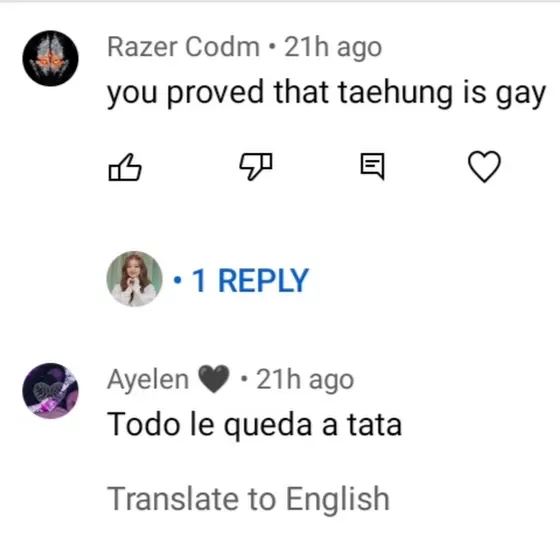Give a creator heart to Razer Codm's comment

pyautogui.click(x=484, y=166)
